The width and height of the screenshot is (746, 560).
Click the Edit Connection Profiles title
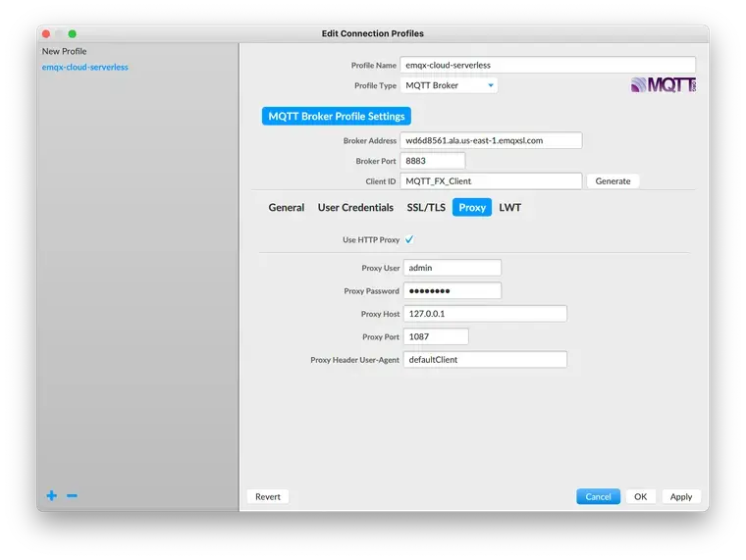click(373, 33)
